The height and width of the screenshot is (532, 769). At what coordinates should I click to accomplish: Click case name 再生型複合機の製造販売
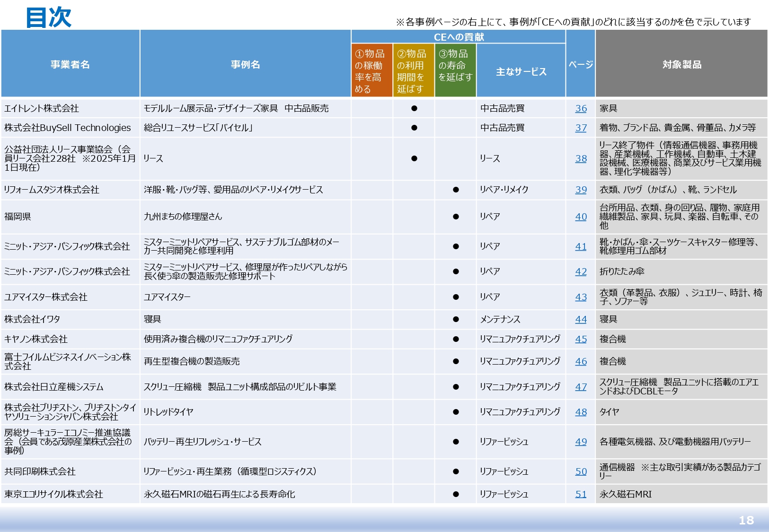[x=192, y=361]
